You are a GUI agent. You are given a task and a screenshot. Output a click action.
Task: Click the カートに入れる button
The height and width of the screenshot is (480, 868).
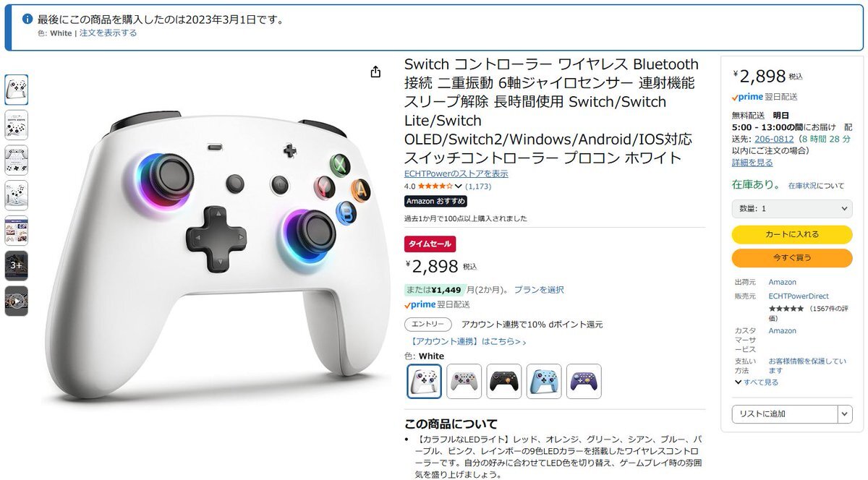792,234
